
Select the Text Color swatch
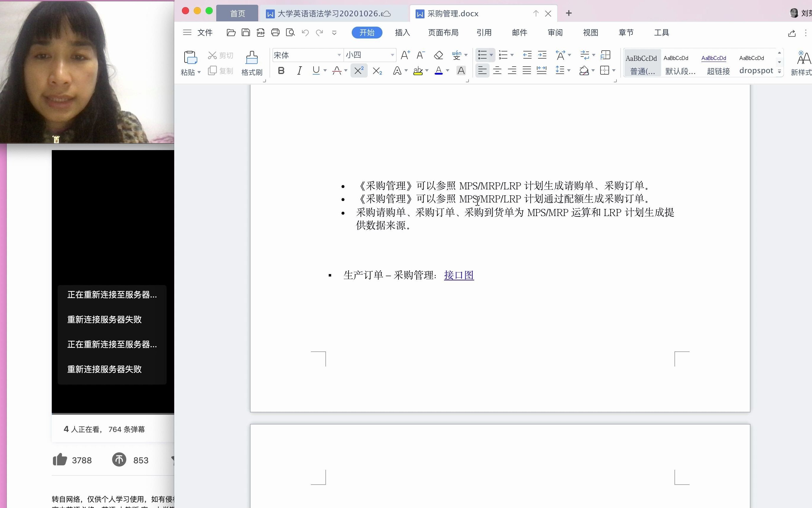click(438, 70)
